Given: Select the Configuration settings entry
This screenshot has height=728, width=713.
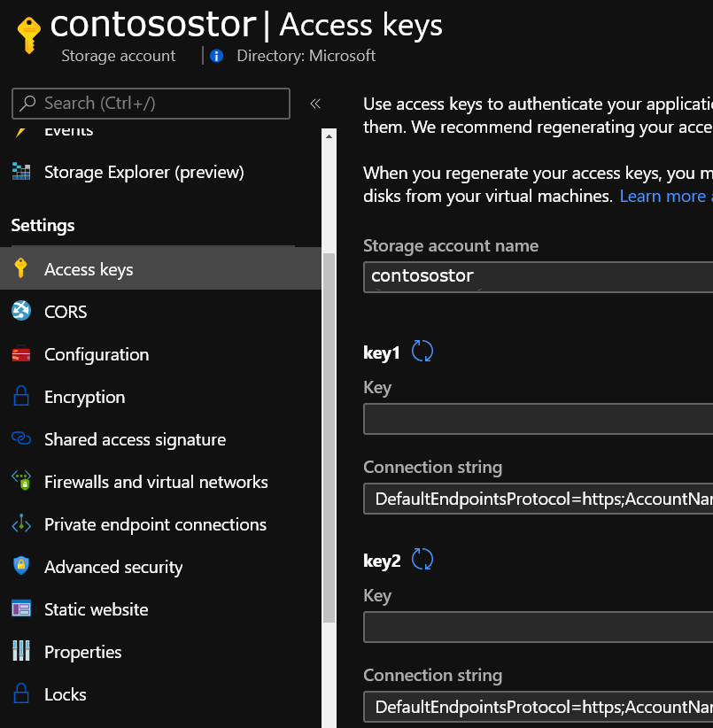Looking at the screenshot, I should (x=96, y=354).
